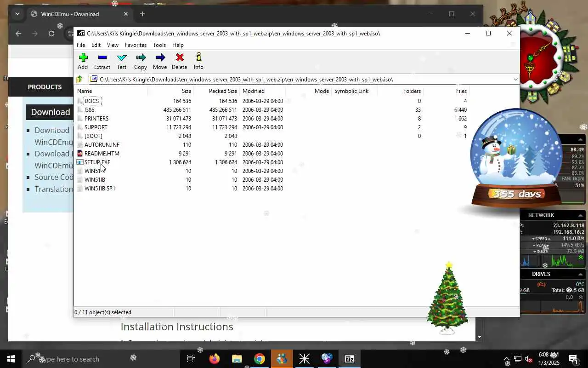588x368 pixels.
Task: Sort by Packed Size column header
Action: pos(216,91)
